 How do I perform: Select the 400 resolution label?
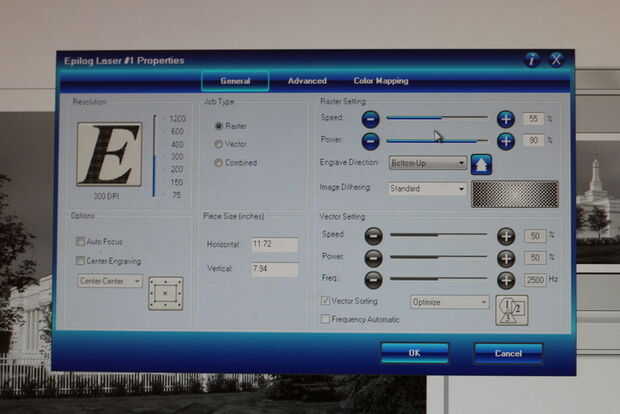click(x=178, y=144)
